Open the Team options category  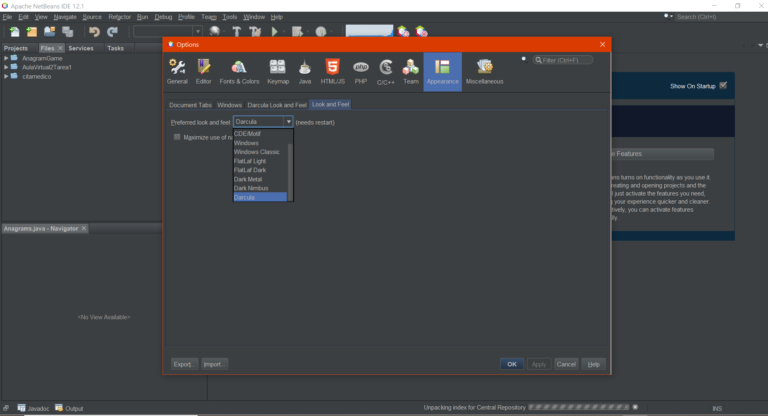point(410,72)
